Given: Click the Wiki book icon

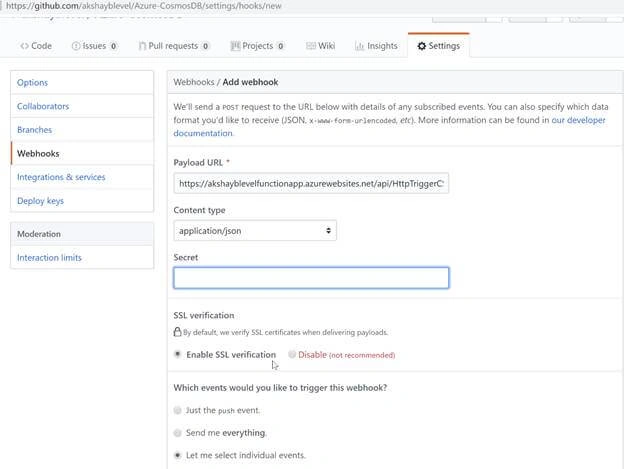Looking at the screenshot, I should 311,46.
